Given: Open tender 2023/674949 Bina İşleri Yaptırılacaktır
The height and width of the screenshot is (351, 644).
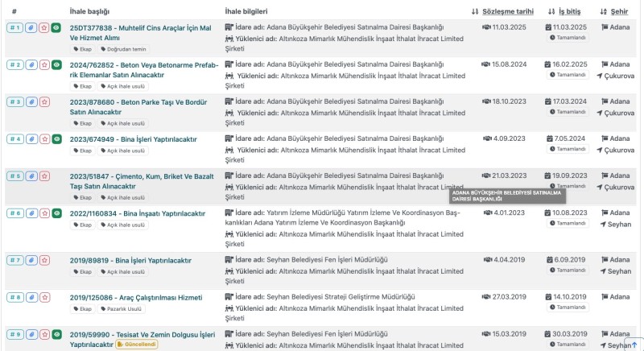Looking at the screenshot, I should pyautogui.click(x=133, y=139).
